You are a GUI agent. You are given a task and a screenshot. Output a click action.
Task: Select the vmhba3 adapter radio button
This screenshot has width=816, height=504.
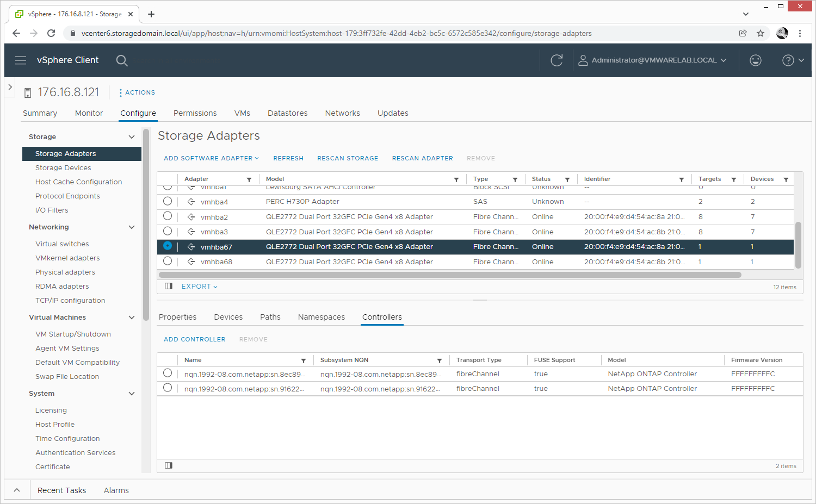tap(168, 231)
